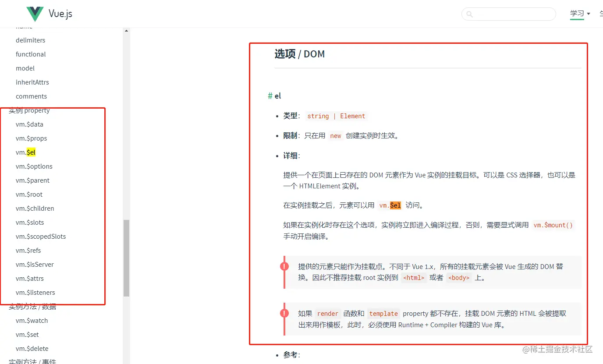This screenshot has width=603, height=364.
Task: Open vm.$attrs sidebar link
Action: click(30, 279)
